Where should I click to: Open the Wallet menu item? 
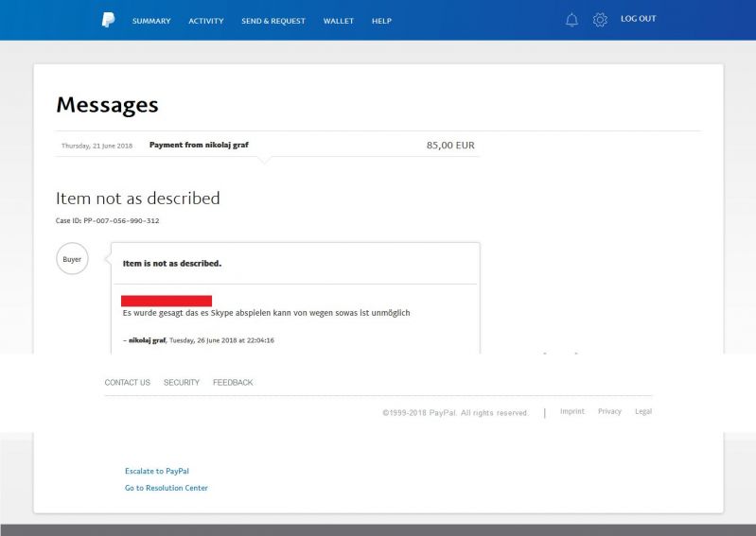click(339, 21)
